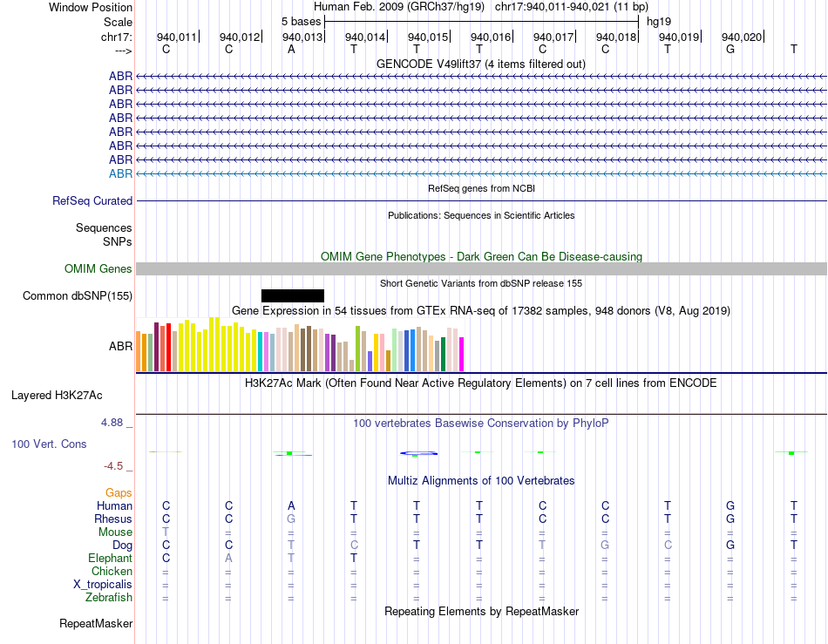
Task: Click the 940,016 ruler position
Action: coord(491,37)
